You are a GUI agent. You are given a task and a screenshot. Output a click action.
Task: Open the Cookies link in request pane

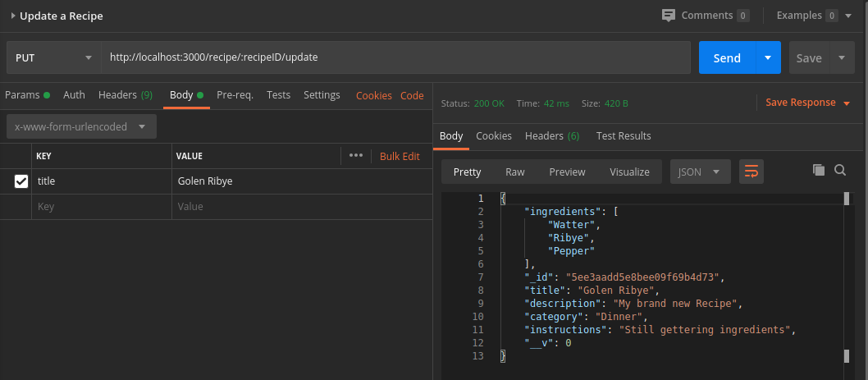point(373,95)
